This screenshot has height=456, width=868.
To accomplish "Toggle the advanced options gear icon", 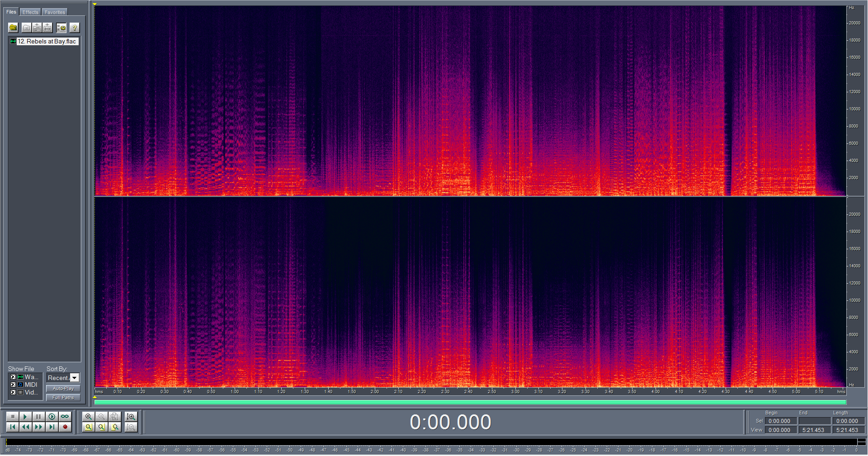I will coord(61,28).
